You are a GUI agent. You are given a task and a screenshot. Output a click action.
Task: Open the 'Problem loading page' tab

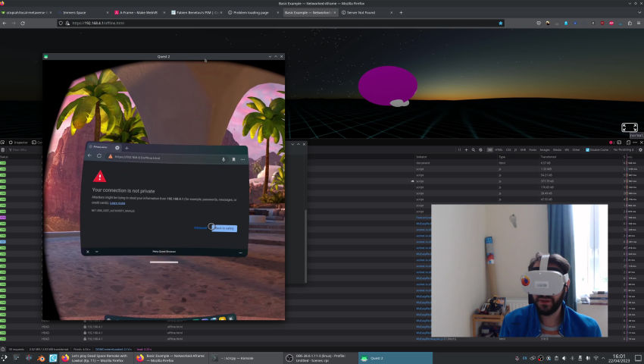pos(251,13)
